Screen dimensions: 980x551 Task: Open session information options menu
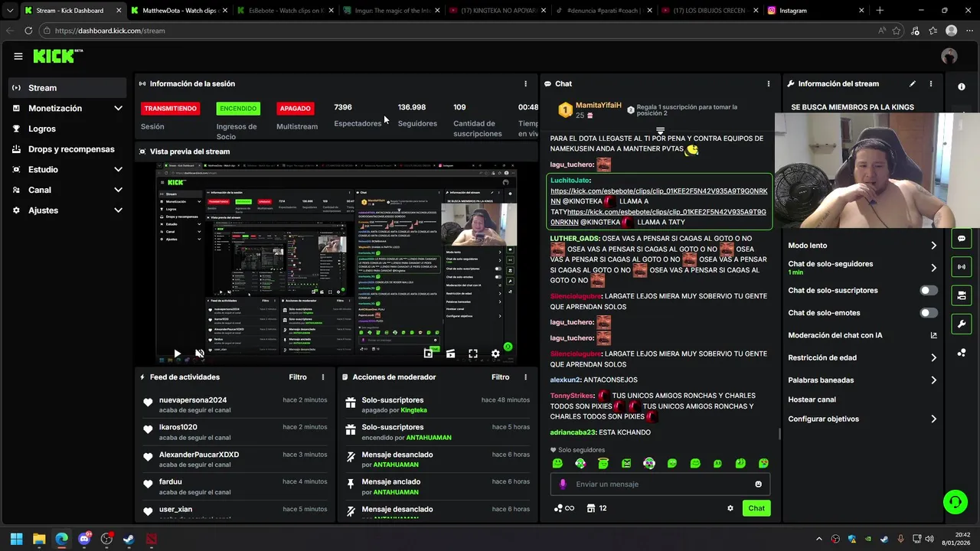click(525, 83)
